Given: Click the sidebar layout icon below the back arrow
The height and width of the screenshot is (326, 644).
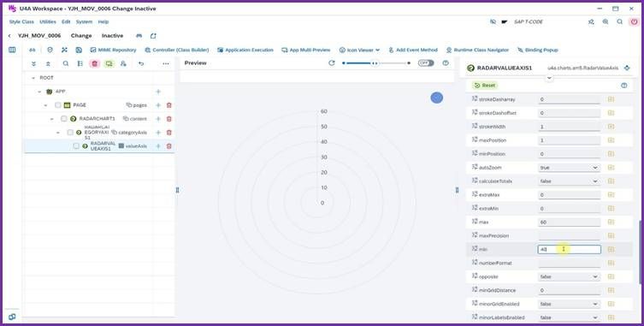Looking at the screenshot, I should pos(12,50).
